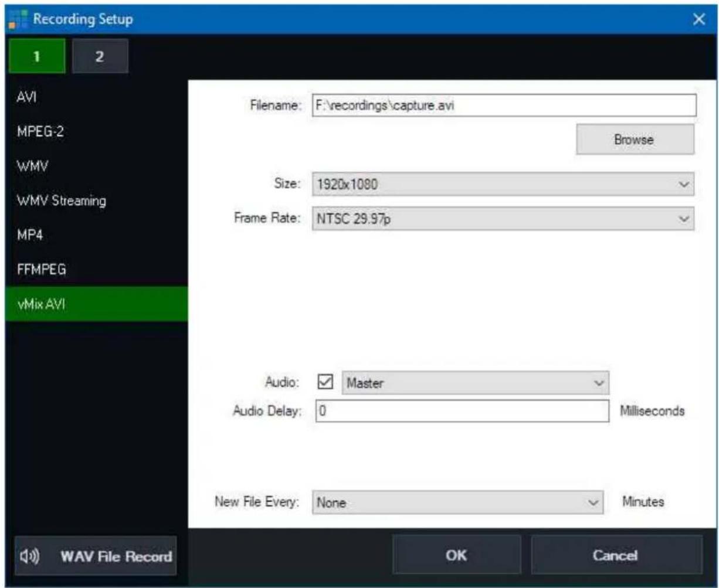Click the Recording Setup title text
Viewport: 719px width, 588px height.
tap(83, 19)
